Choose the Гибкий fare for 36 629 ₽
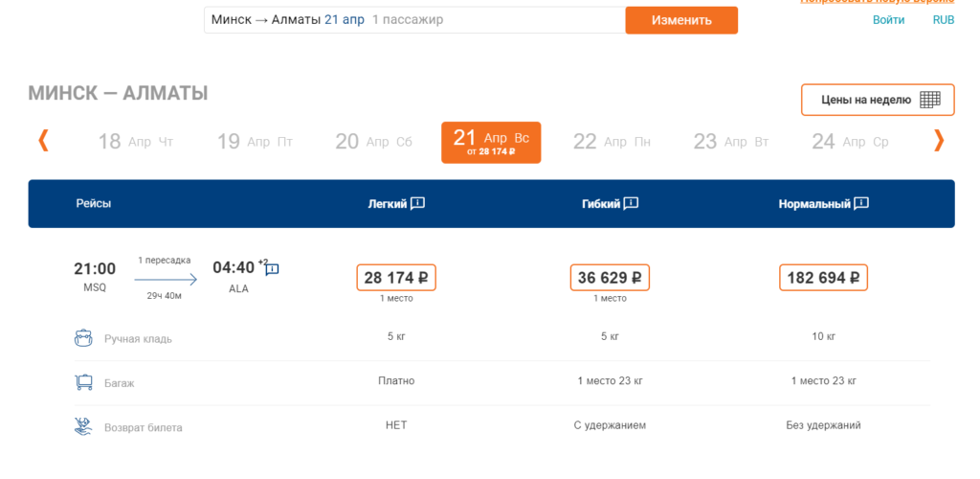Viewport: 980px width, 479px height. [x=609, y=278]
